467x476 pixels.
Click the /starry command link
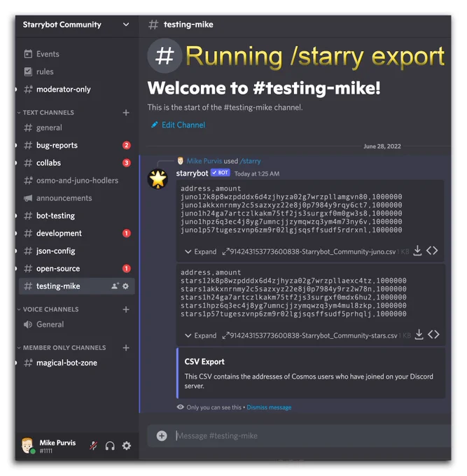251,161
